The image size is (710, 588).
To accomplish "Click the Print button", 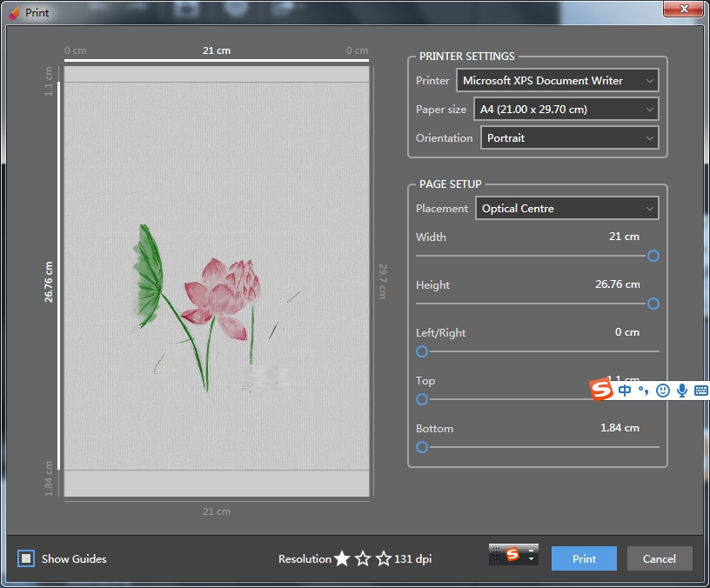I will click(584, 558).
